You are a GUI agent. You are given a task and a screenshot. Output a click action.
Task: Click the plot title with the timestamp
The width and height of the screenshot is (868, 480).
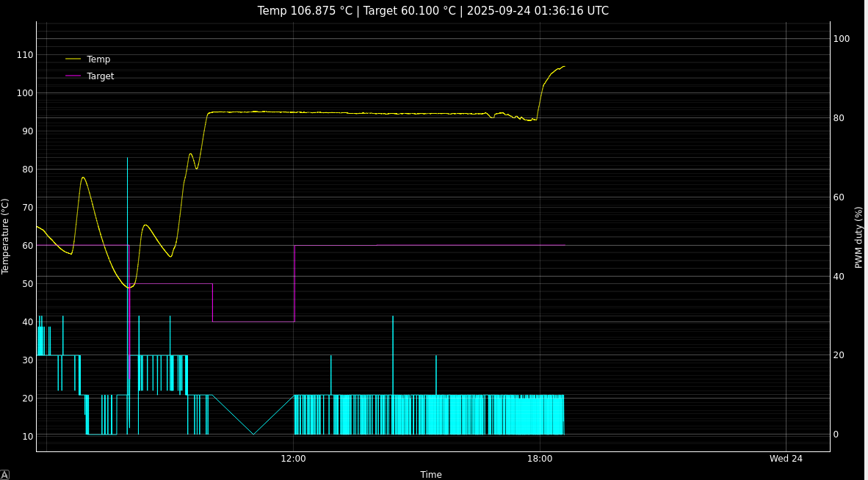pos(433,10)
